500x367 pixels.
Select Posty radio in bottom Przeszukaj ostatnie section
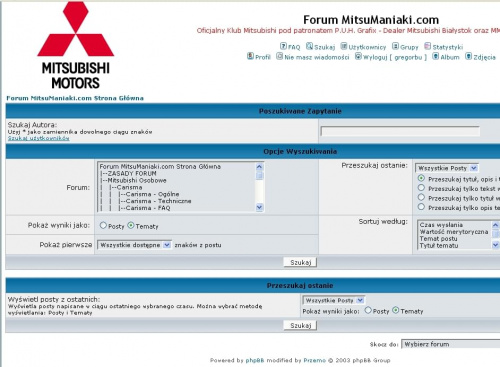pos(368,310)
